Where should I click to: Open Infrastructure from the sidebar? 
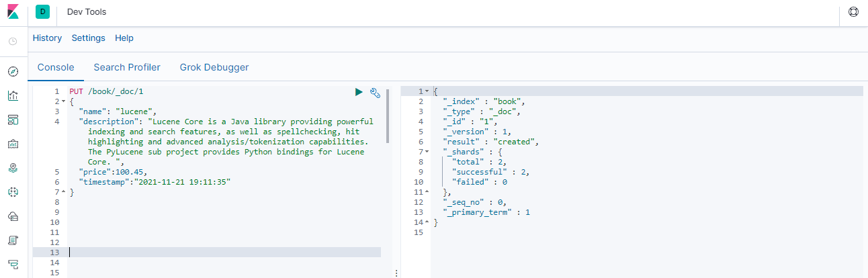point(13,216)
